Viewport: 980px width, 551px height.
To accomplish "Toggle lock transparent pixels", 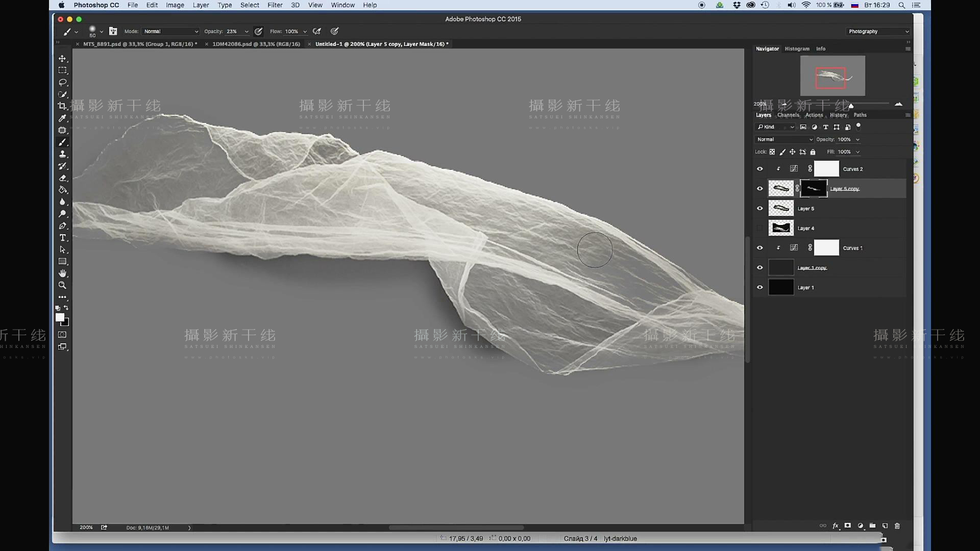I will pos(772,152).
